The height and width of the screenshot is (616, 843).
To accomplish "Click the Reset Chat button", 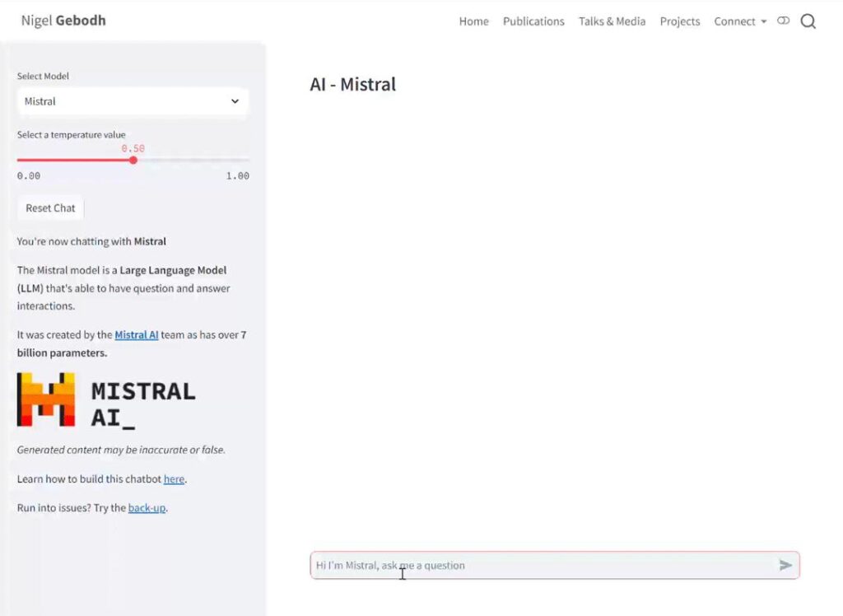I will point(50,208).
